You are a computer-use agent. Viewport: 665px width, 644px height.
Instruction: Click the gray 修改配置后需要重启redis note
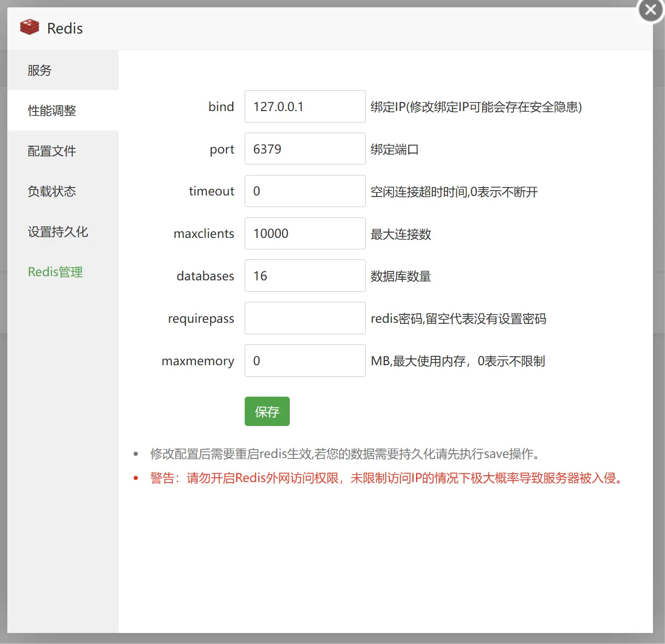346,454
